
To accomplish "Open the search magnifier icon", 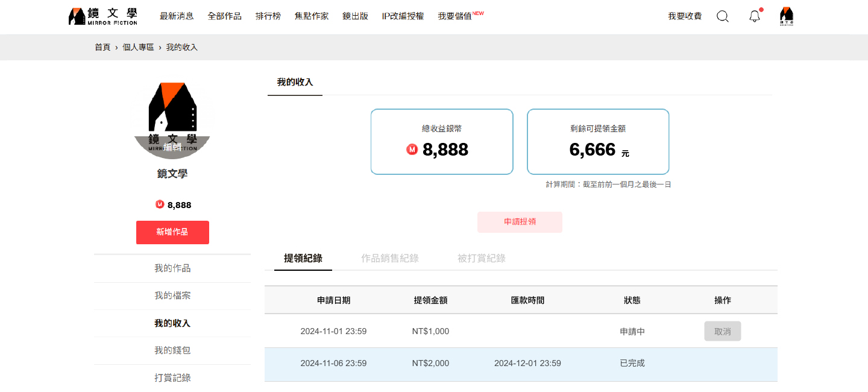I will (722, 16).
